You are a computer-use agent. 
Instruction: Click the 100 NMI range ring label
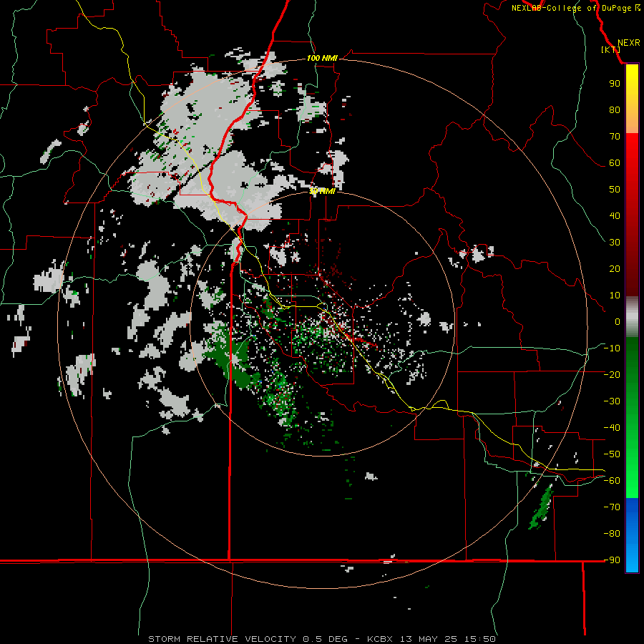[x=322, y=58]
